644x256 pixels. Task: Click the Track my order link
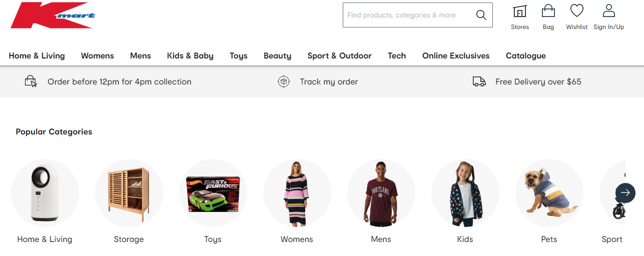(x=329, y=81)
